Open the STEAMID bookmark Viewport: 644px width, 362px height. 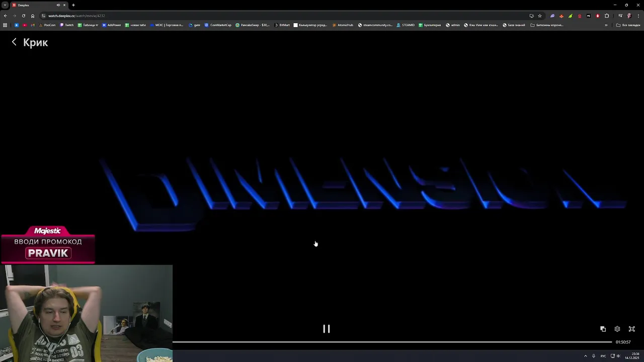[x=406, y=25]
